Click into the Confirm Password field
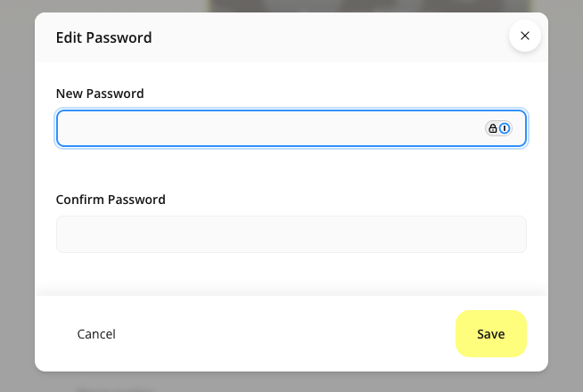The image size is (583, 392). pyautogui.click(x=291, y=234)
